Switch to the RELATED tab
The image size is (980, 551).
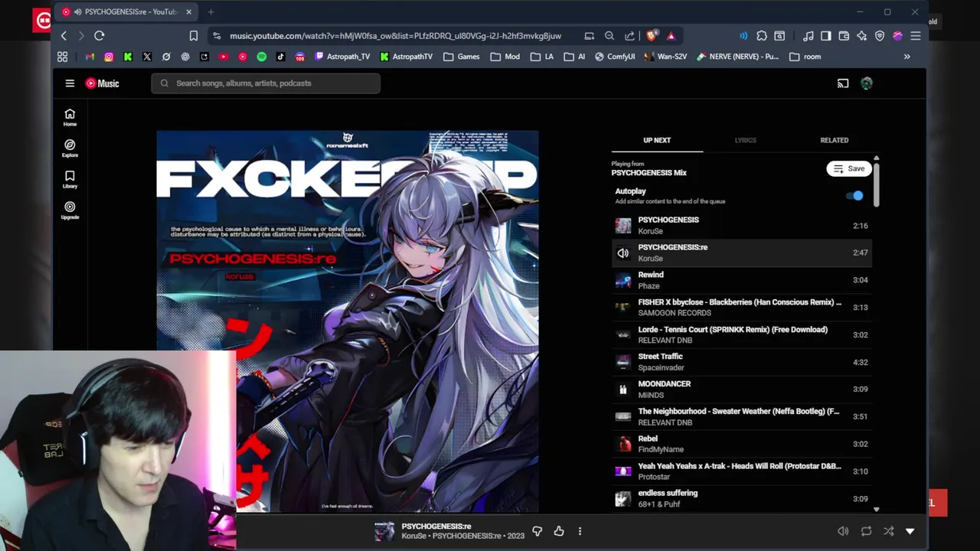[x=834, y=140]
